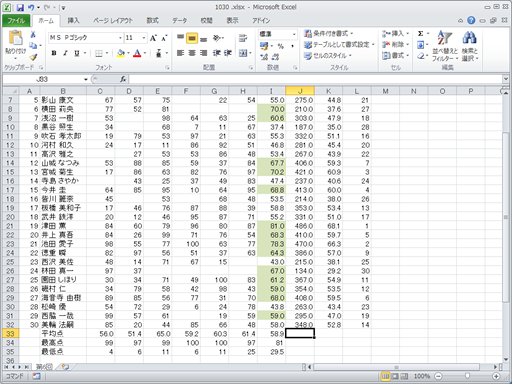This screenshot has height=384, width=512.
Task: Click the fill color paint bucket
Action: click(121, 53)
